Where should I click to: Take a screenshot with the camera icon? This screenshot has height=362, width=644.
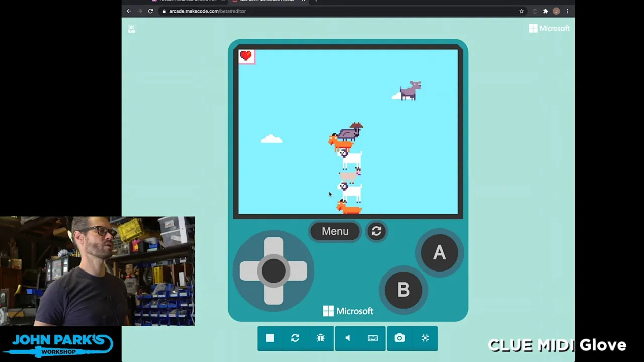(399, 338)
